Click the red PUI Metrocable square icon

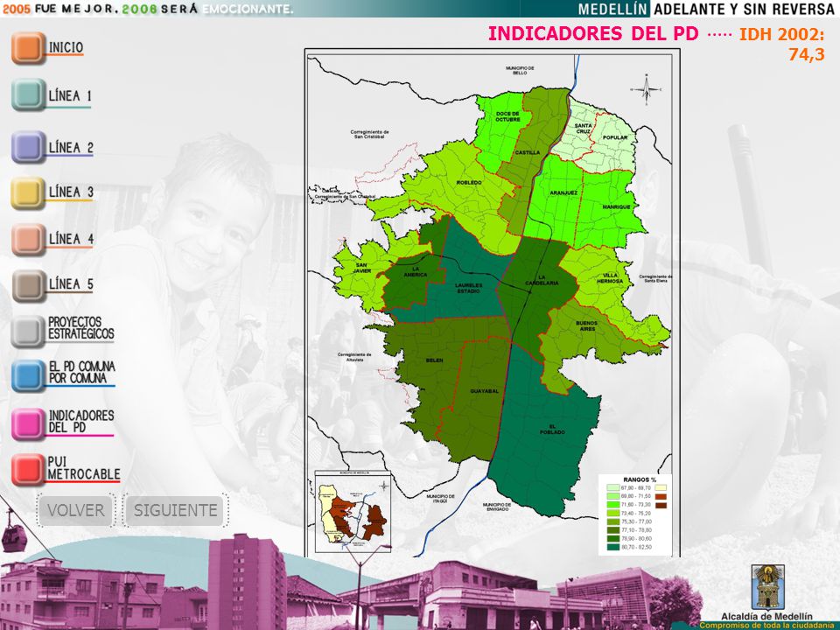[28, 470]
